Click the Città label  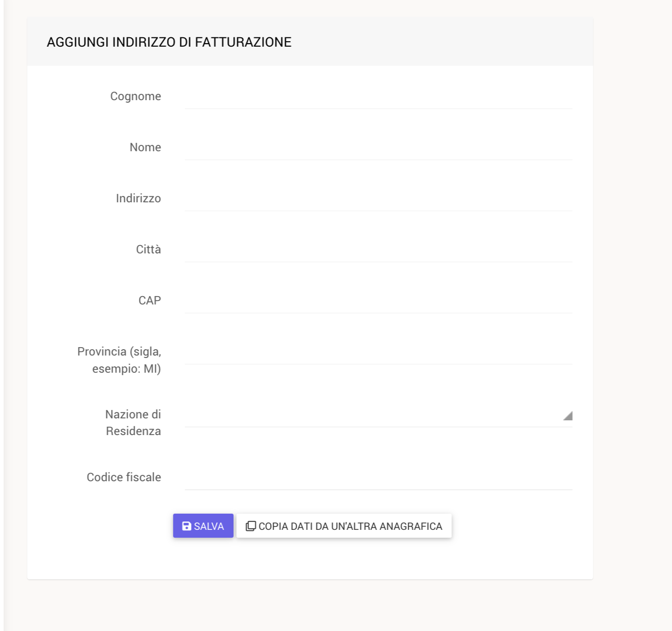(148, 249)
